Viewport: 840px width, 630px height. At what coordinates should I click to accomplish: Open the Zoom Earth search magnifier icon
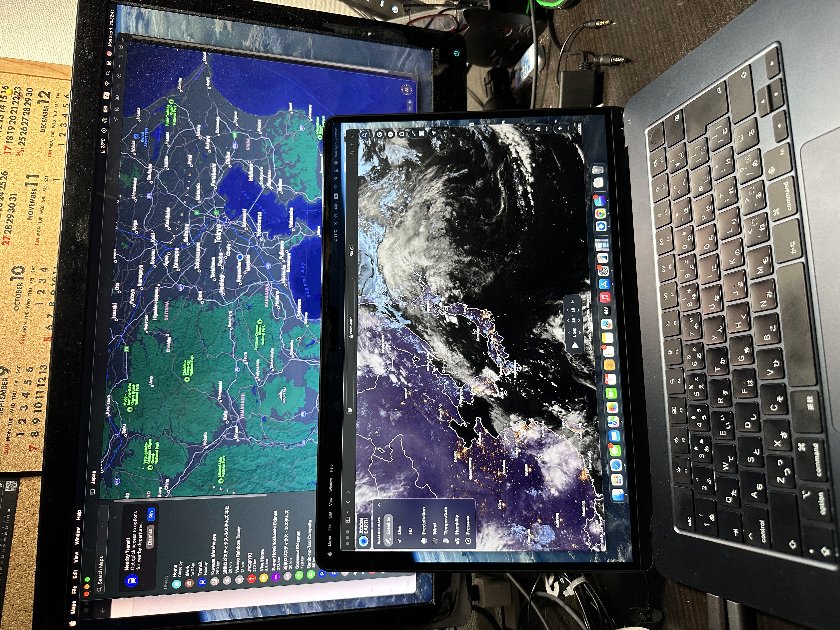[x=365, y=135]
